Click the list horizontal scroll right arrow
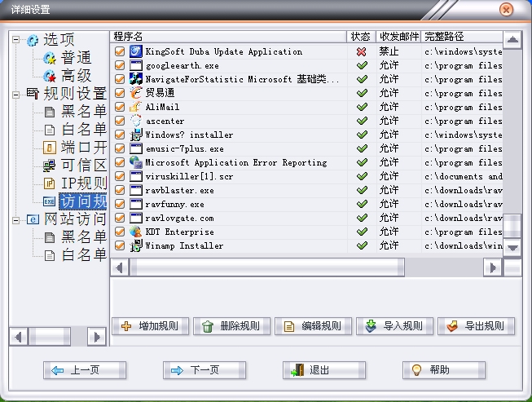532x402 pixels. click(x=493, y=268)
